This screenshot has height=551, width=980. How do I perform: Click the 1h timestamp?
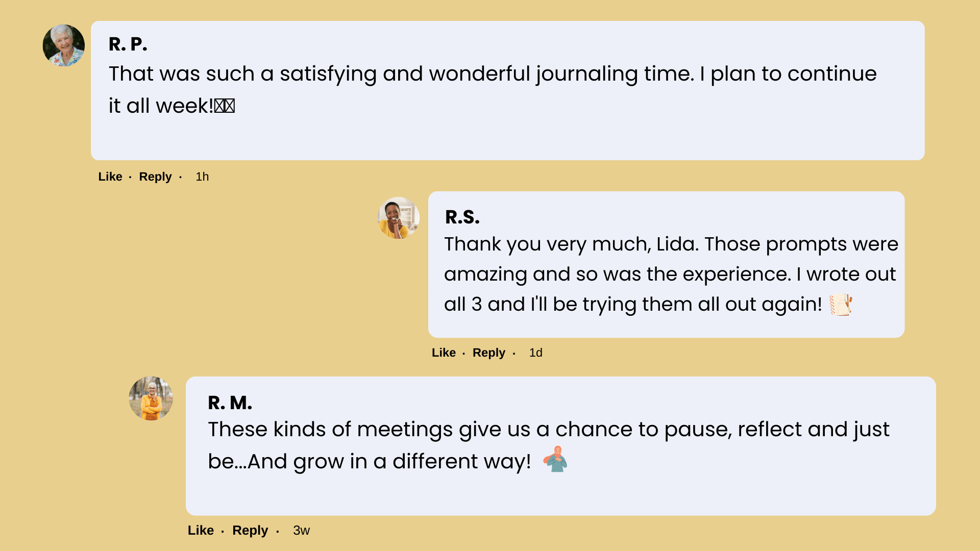click(x=202, y=177)
